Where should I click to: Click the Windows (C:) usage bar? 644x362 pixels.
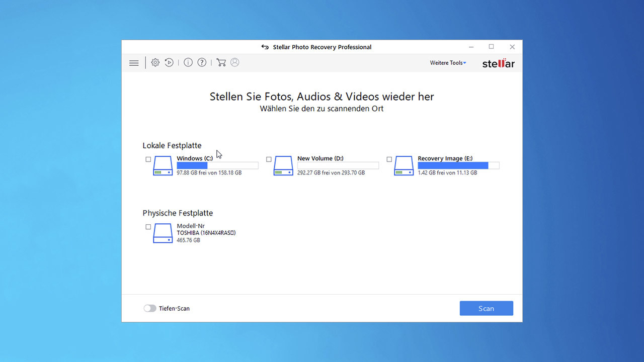[x=217, y=165]
